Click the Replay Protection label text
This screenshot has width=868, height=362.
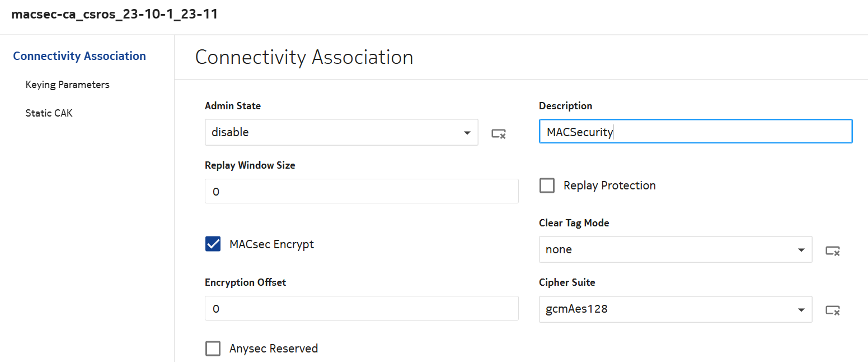[609, 185]
